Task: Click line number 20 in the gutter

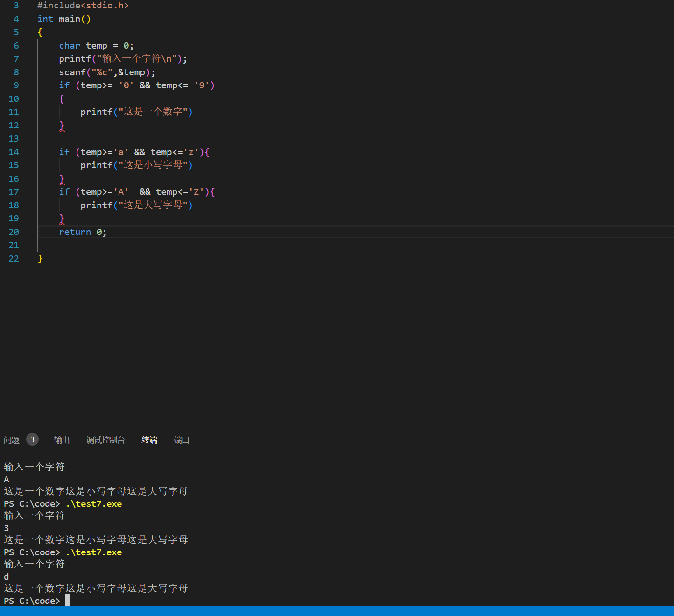Action: tap(14, 232)
